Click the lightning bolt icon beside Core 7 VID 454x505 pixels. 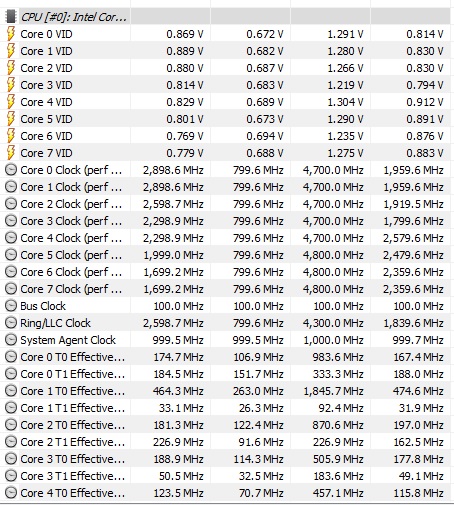[11, 153]
